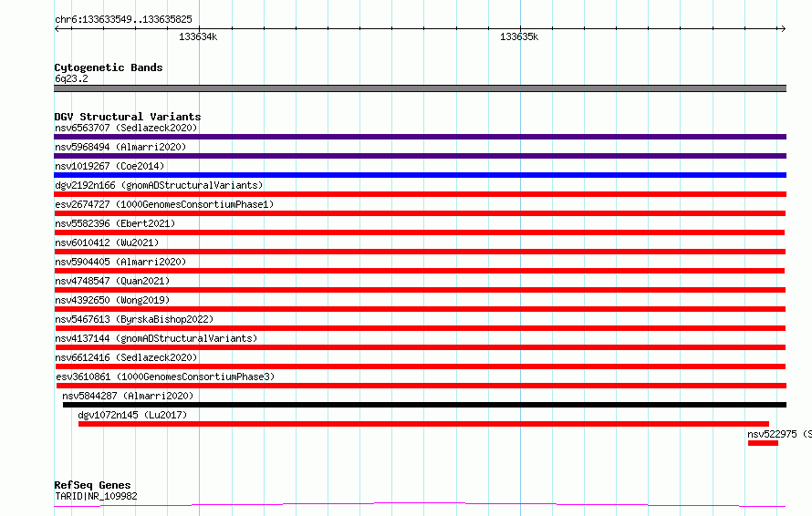Click nsv6612416 (Sedlazeck2020) label
Image resolution: width=812 pixels, height=516 pixels.
point(126,357)
